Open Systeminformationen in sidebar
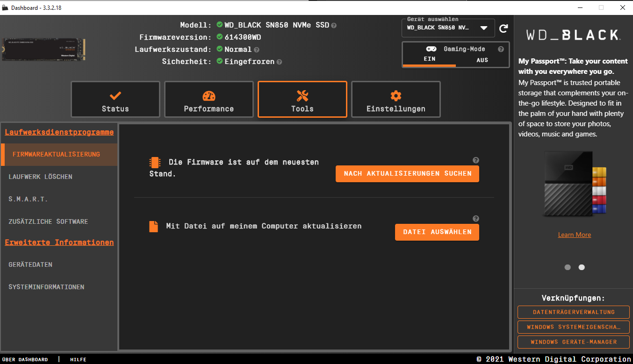Screen dimensions: 633x364 [59, 287]
